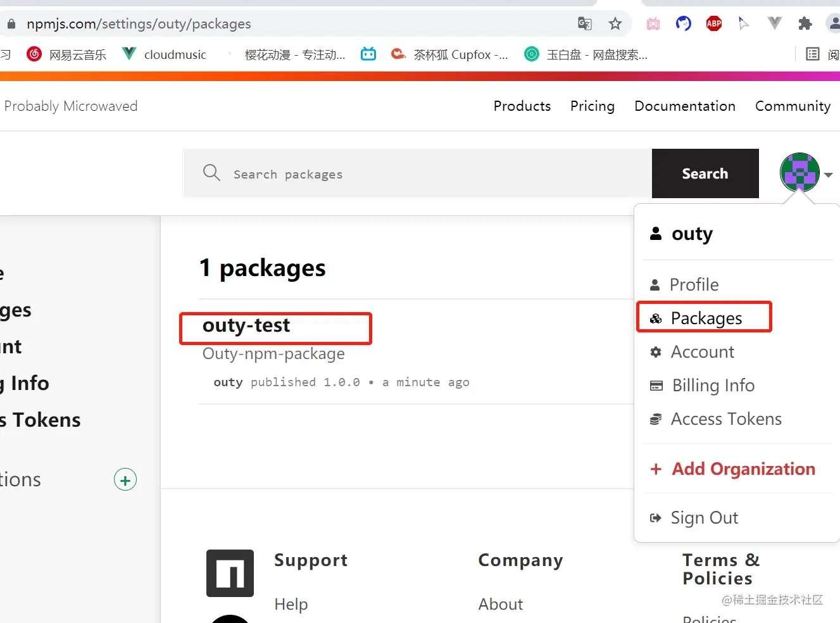
Task: Click Add Organization in the menu
Action: click(743, 469)
